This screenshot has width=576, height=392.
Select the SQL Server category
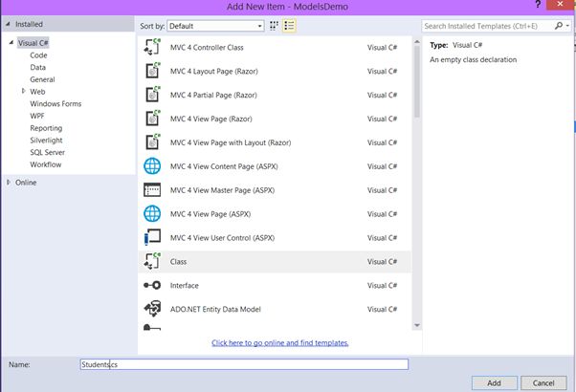coord(48,152)
